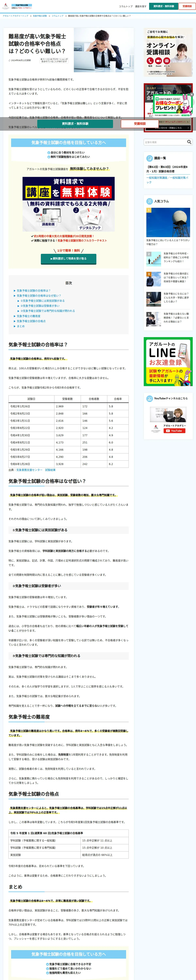Click floating bar 資料請求・無料体験 button
This screenshot has height=980, width=196.
[75, 124]
